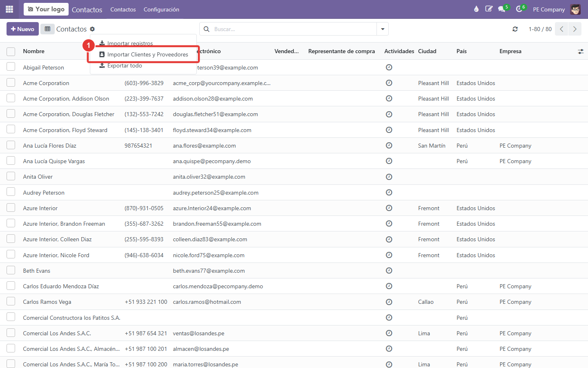Open the chat messages icon with badge 5
This screenshot has width=588, height=368.
(502, 9)
